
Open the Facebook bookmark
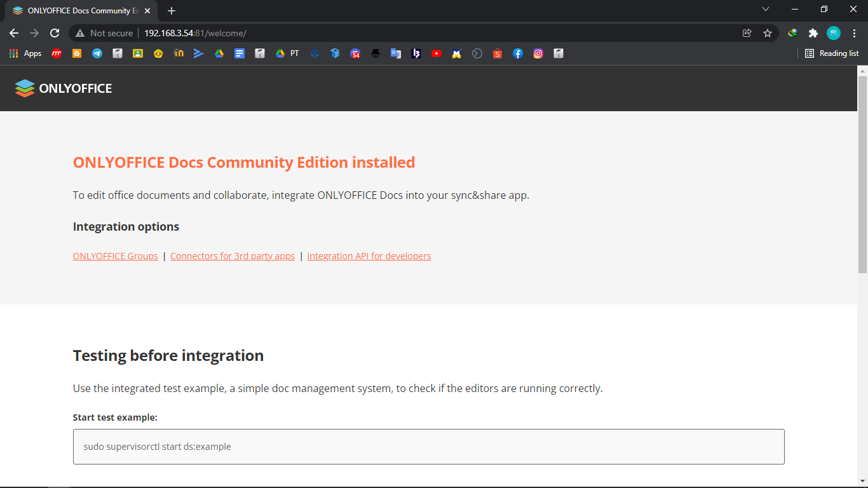pos(518,53)
